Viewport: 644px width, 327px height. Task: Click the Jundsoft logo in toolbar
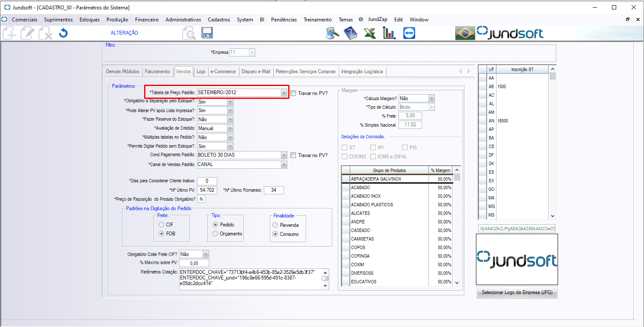[510, 33]
